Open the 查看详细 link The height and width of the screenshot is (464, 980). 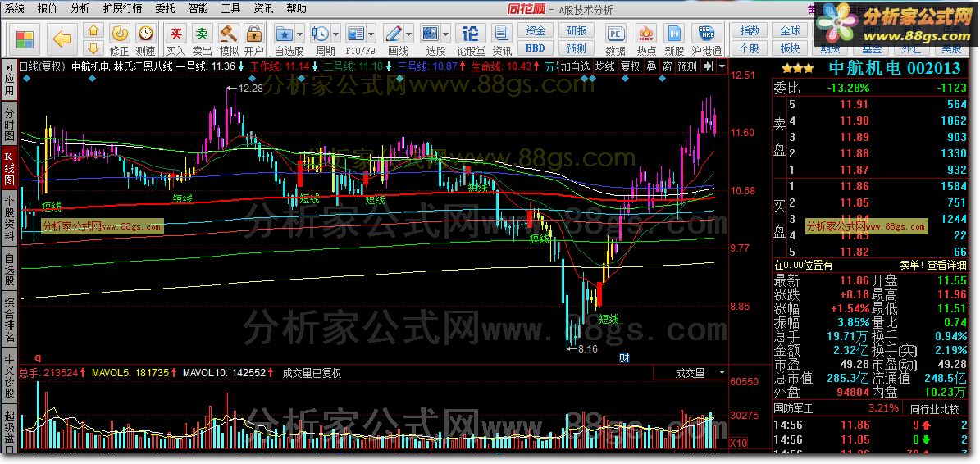click(947, 265)
